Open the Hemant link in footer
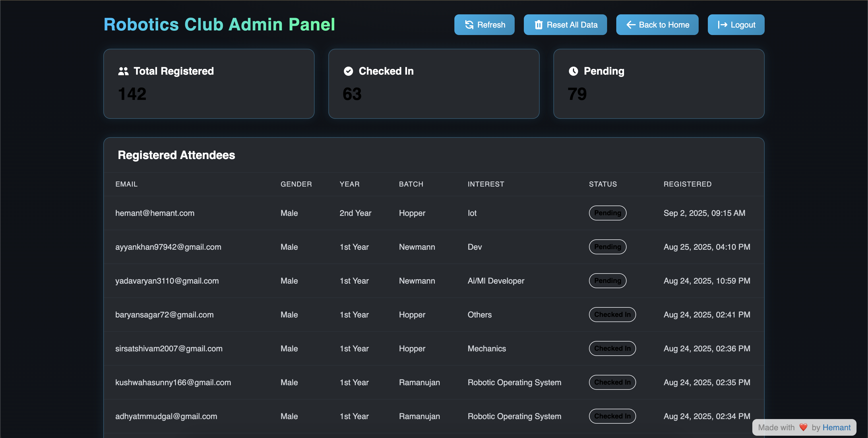The width and height of the screenshot is (868, 438). tap(836, 427)
